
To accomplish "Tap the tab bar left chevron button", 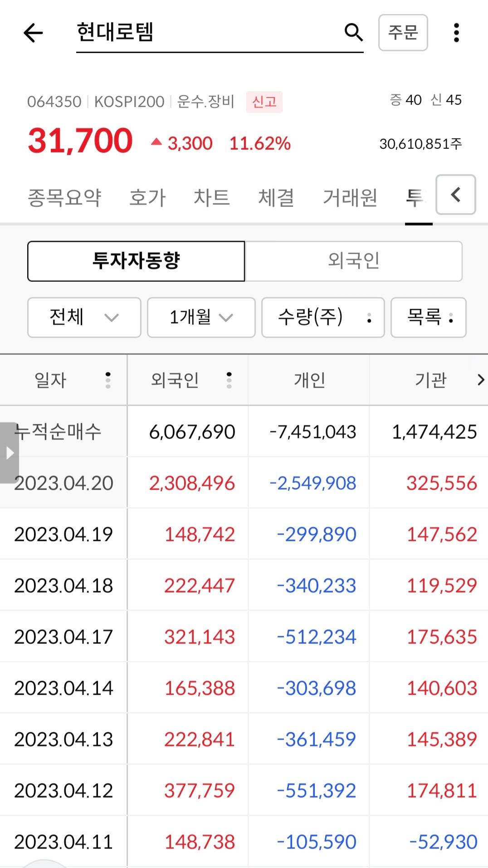I will click(456, 195).
